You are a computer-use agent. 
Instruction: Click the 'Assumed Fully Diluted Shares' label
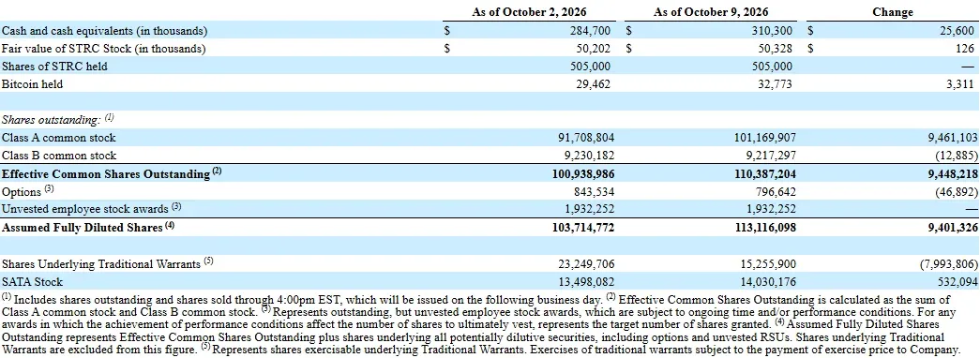[83, 228]
